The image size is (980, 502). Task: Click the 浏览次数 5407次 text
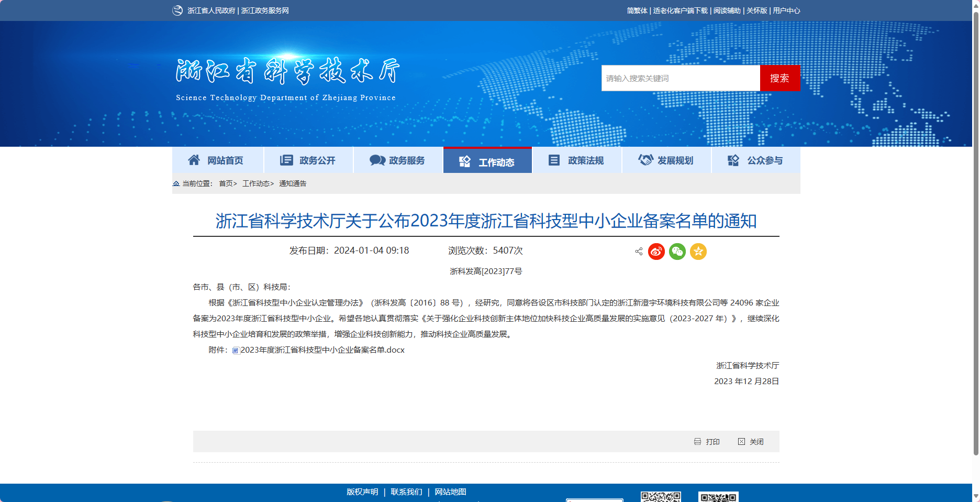click(x=485, y=250)
